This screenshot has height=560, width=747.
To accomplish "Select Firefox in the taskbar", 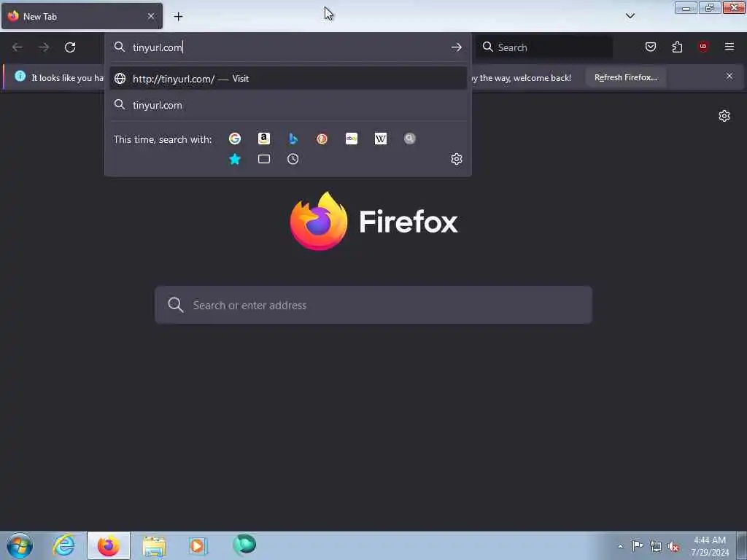I will click(109, 545).
